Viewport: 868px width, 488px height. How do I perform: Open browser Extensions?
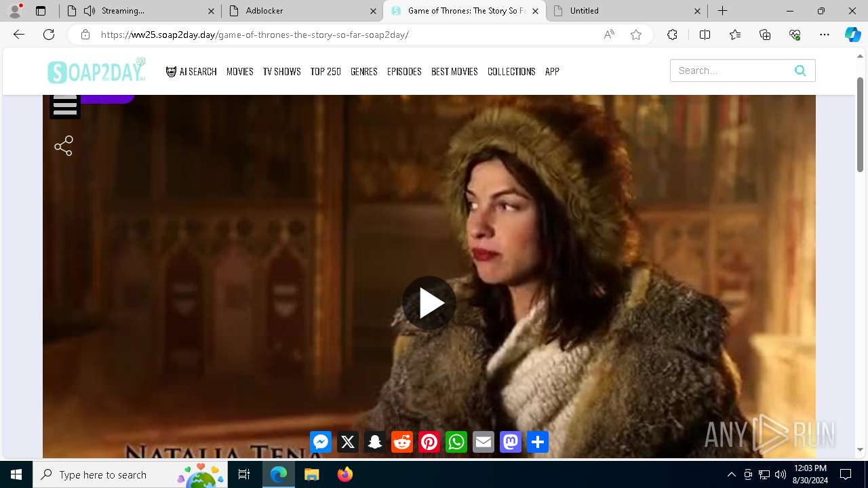coord(672,35)
